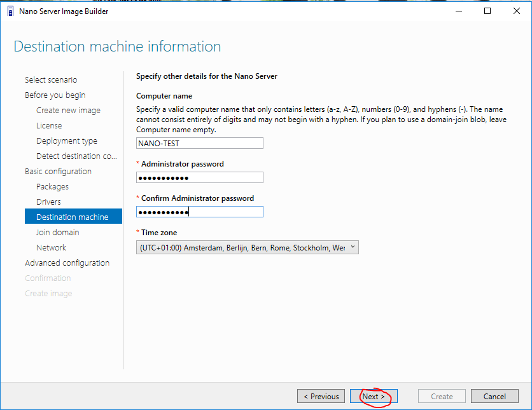Switch to Join domain step
This screenshot has width=532, height=410.
point(57,233)
